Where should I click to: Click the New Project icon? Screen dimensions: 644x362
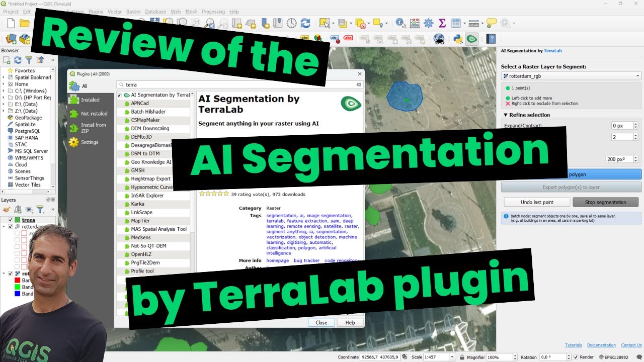[11, 23]
